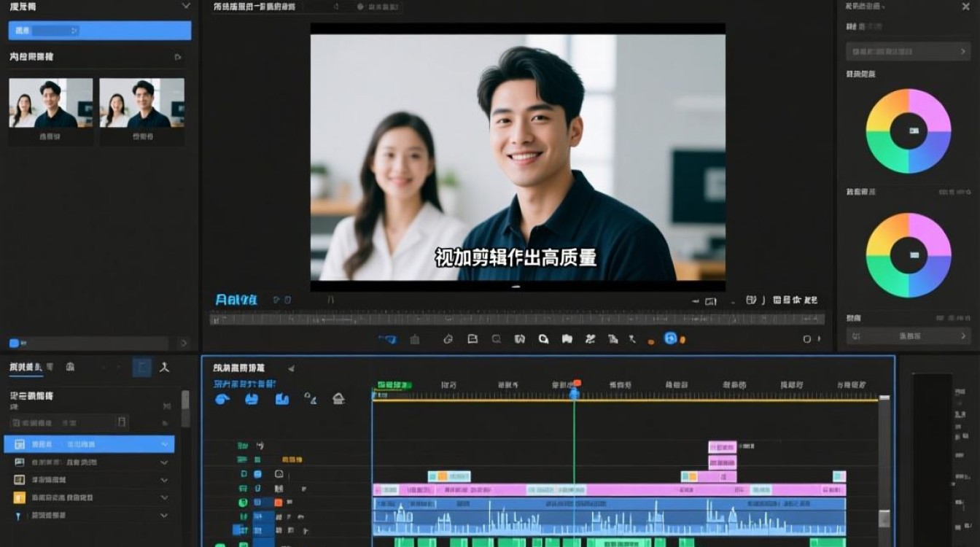Click the timeline's vertical scrollbar at right
Image resolution: width=980 pixels, height=547 pixels.
click(x=884, y=467)
